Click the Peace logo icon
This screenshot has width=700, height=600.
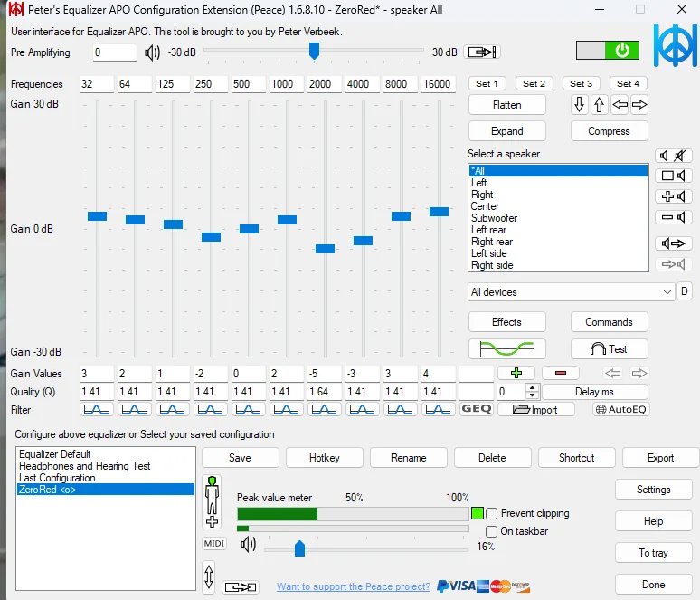point(676,45)
